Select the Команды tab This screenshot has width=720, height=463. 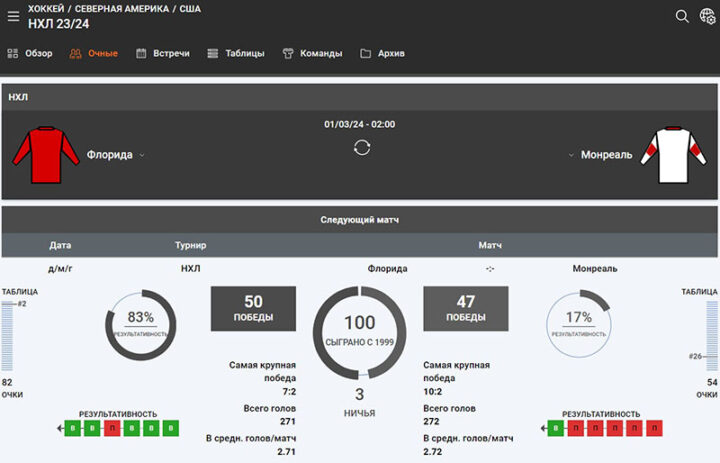pos(312,53)
